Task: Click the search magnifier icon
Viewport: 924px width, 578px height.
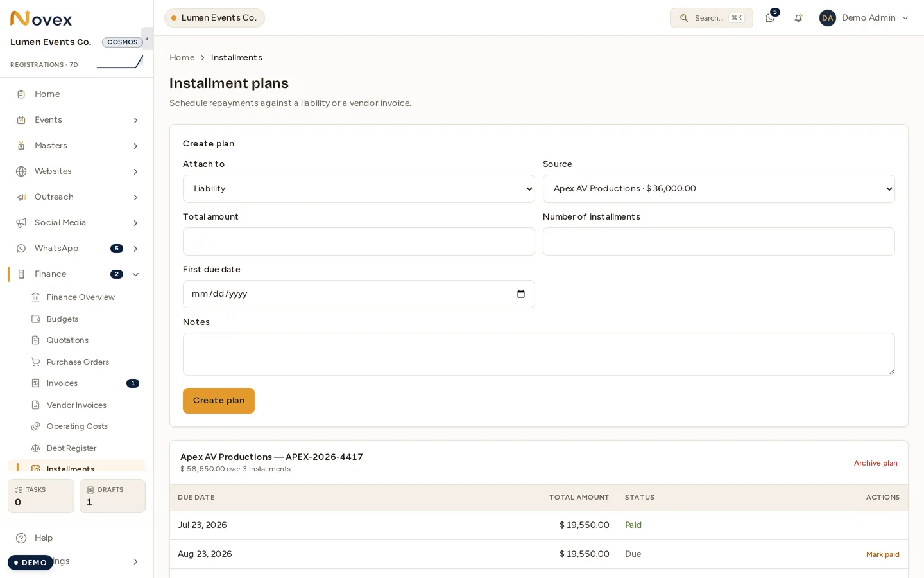Action: click(x=684, y=18)
